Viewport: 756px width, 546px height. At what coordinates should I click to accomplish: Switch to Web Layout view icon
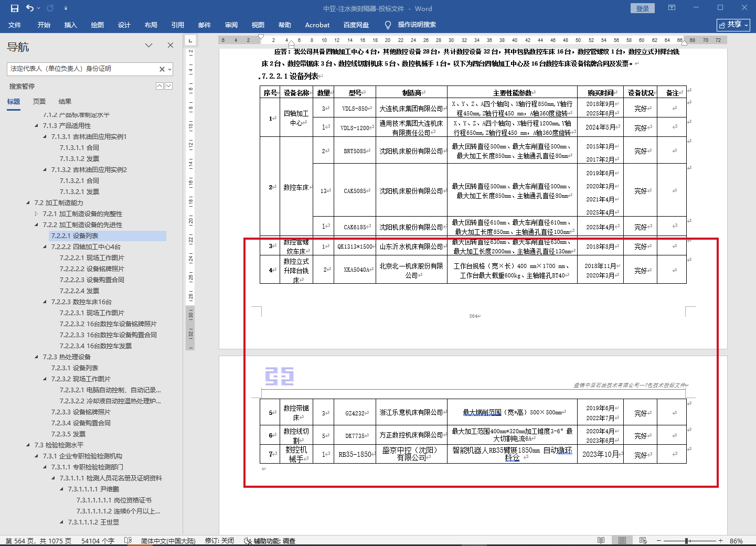tap(643, 541)
